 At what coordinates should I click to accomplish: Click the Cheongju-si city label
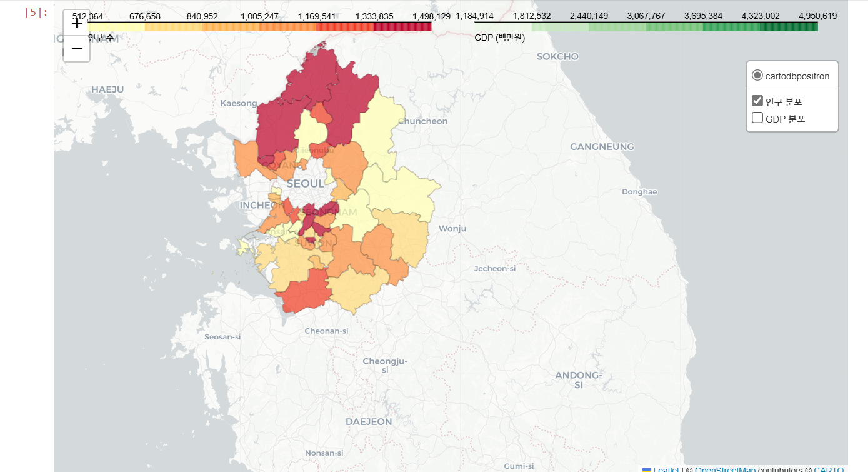pos(385,365)
